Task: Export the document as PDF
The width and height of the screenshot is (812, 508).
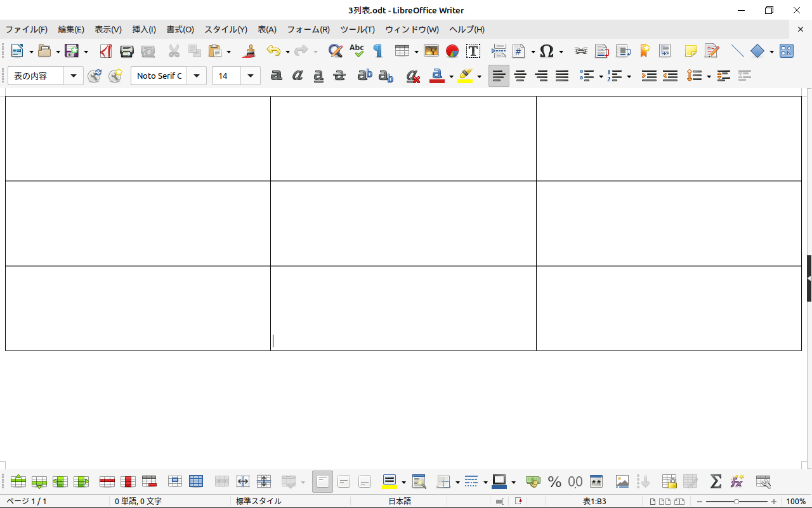Action: [x=105, y=51]
